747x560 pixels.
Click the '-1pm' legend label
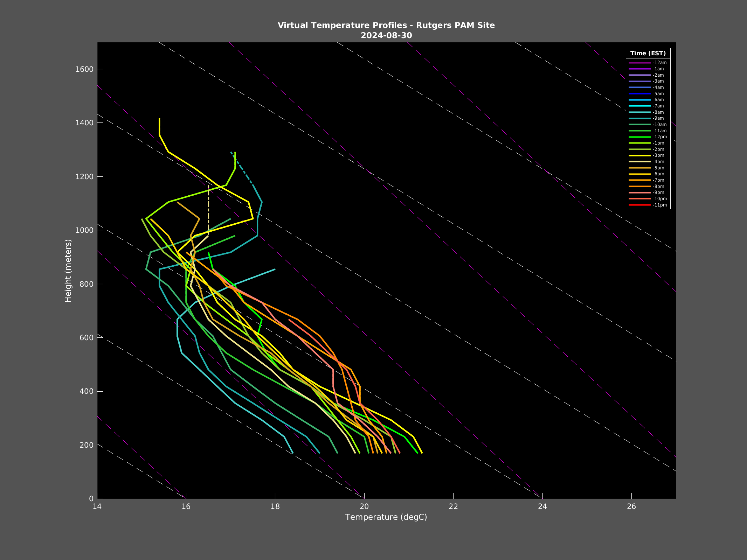(x=658, y=143)
